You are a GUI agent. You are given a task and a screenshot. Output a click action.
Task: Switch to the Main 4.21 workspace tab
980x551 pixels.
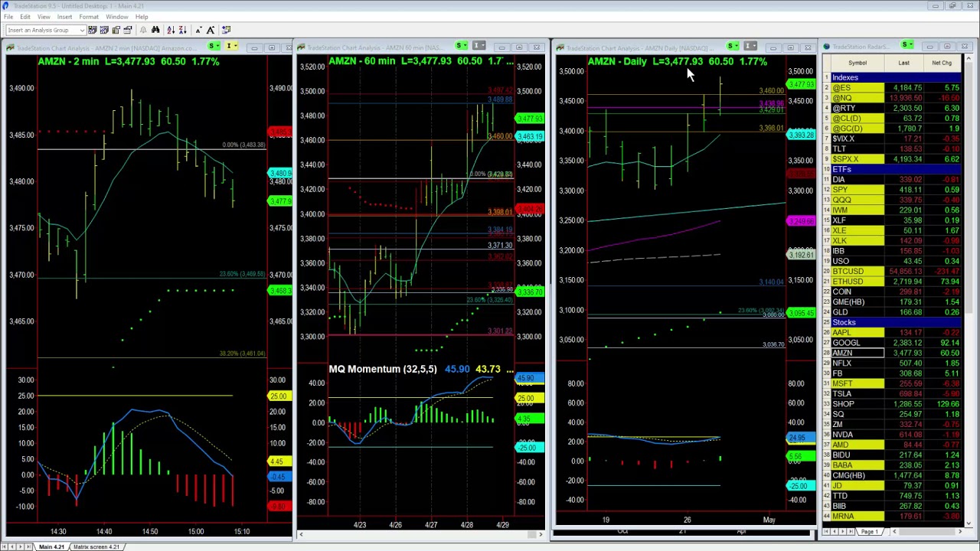click(52, 546)
